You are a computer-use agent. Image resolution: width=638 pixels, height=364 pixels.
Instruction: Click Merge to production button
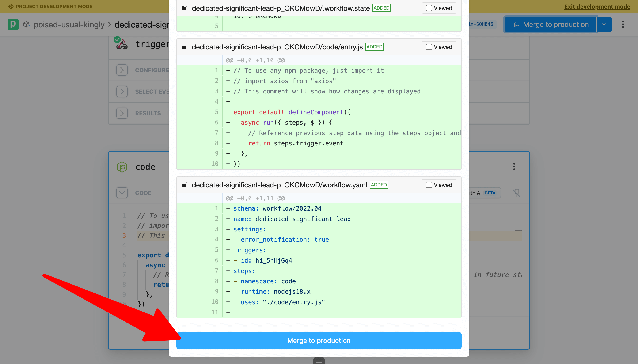(x=319, y=340)
